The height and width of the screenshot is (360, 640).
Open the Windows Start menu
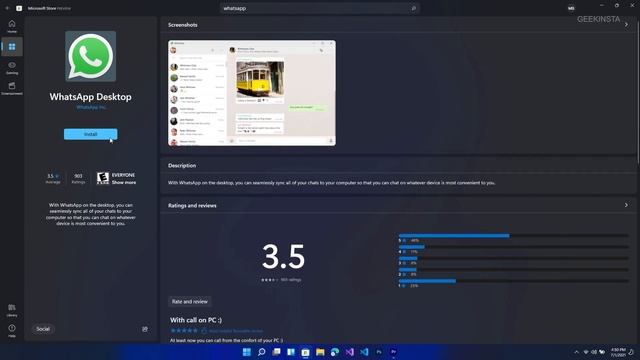coord(247,352)
